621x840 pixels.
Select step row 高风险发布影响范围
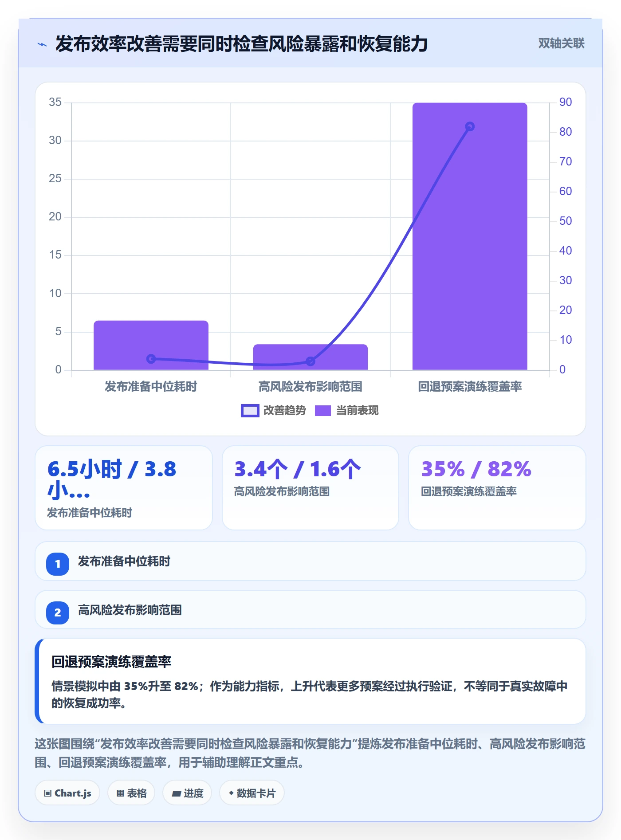point(310,609)
